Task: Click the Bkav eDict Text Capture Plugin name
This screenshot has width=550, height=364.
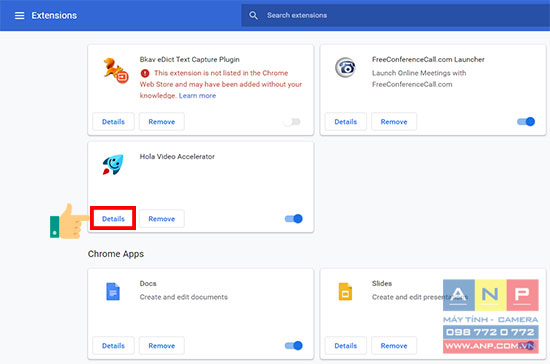Action: click(189, 60)
